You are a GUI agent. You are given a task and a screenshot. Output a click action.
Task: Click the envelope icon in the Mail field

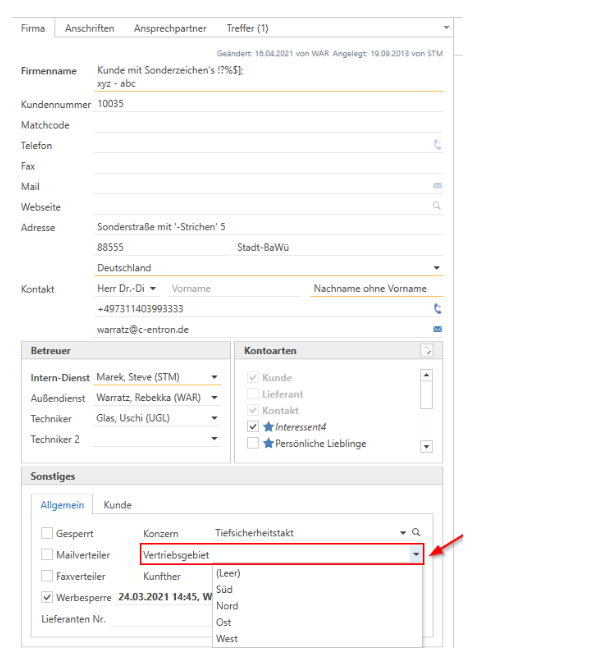click(437, 186)
